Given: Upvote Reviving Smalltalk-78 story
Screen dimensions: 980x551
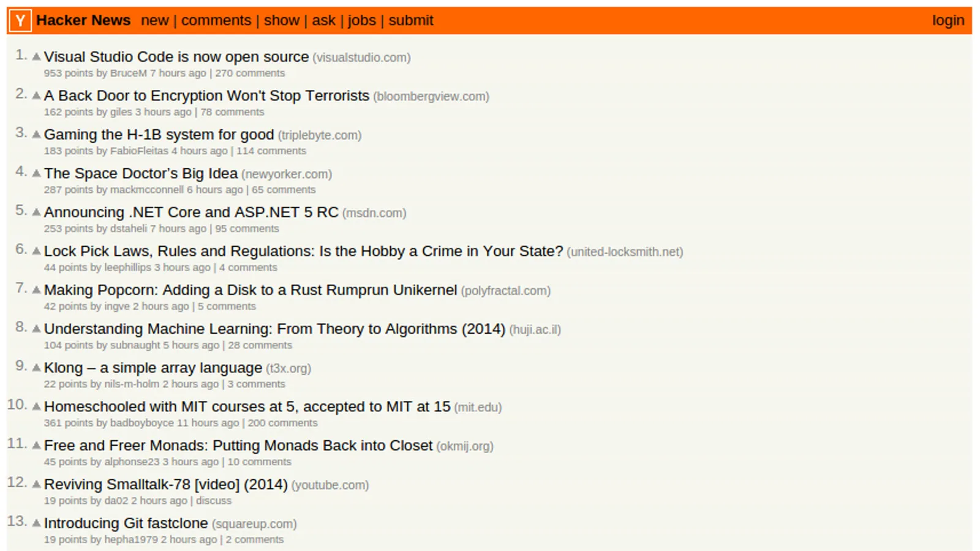Looking at the screenshot, I should click(37, 484).
